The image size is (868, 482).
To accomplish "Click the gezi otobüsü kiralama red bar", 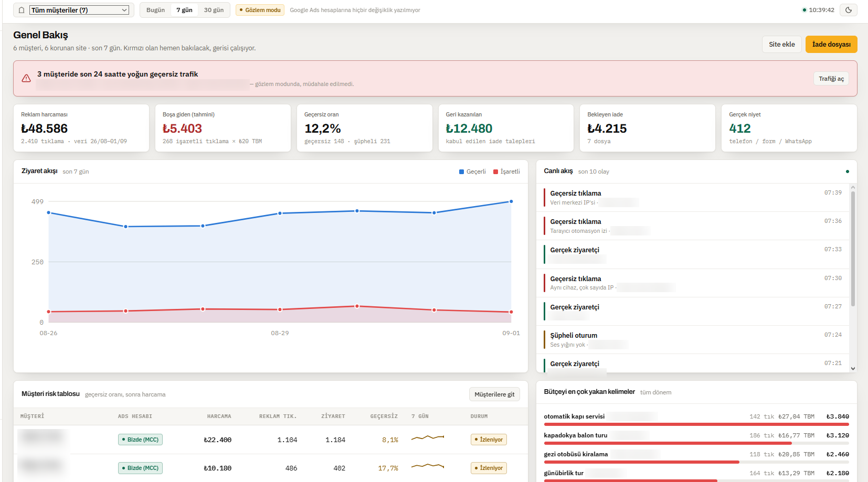I will [641, 462].
